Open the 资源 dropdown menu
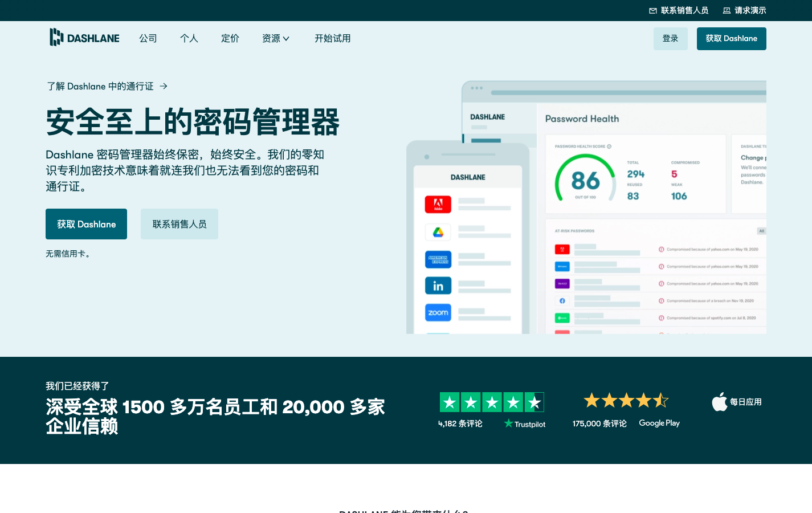The height and width of the screenshot is (513, 812). click(x=275, y=38)
